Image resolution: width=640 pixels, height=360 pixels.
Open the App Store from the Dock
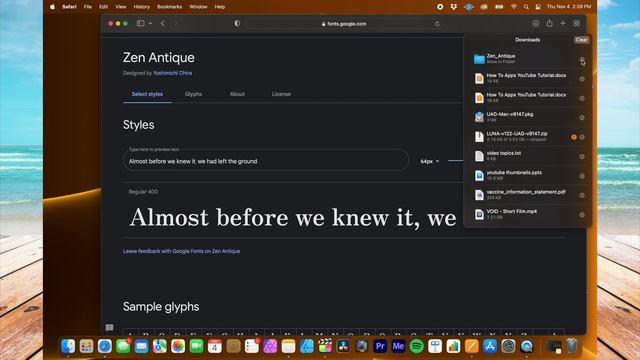490,346
